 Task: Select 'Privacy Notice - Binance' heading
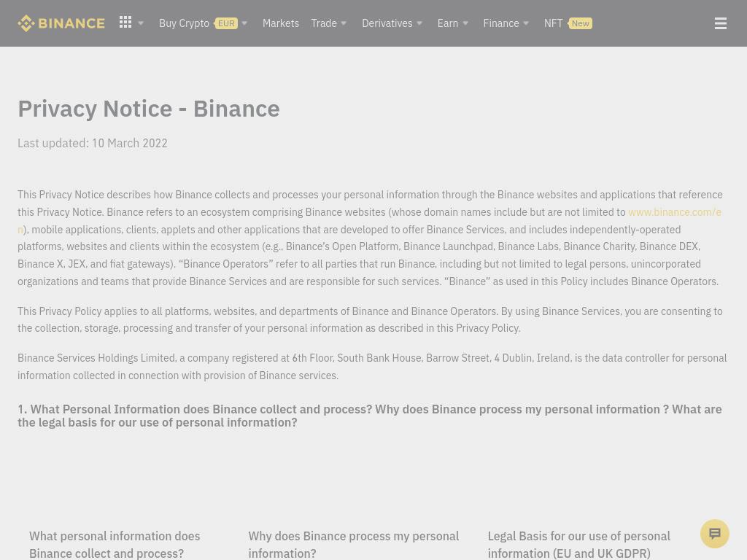click(149, 109)
